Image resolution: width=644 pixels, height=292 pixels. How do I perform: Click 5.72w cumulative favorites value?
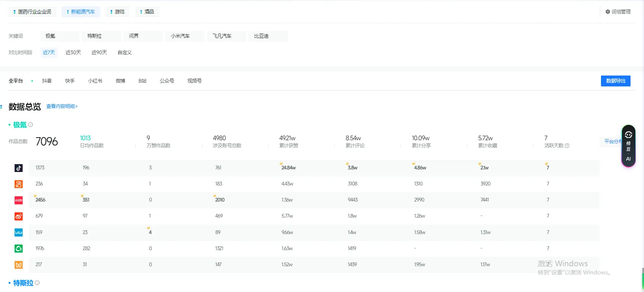click(x=485, y=138)
